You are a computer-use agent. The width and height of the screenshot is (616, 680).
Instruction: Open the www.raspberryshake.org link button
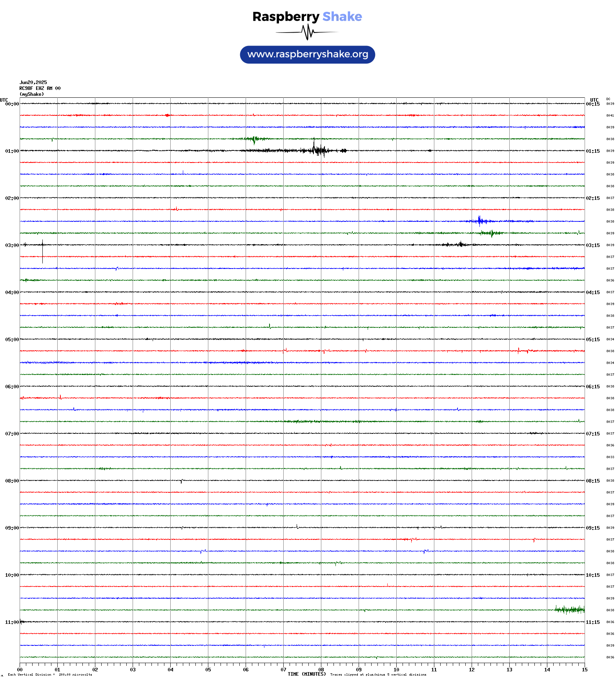click(x=308, y=55)
